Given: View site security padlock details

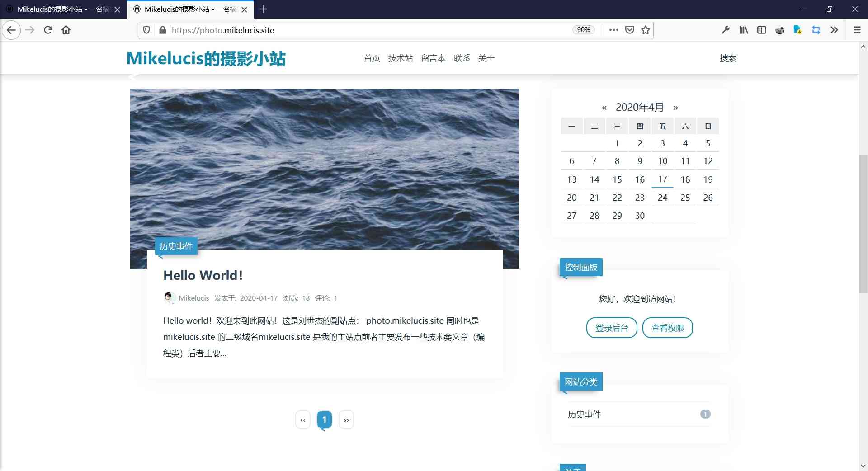Looking at the screenshot, I should pos(163,30).
